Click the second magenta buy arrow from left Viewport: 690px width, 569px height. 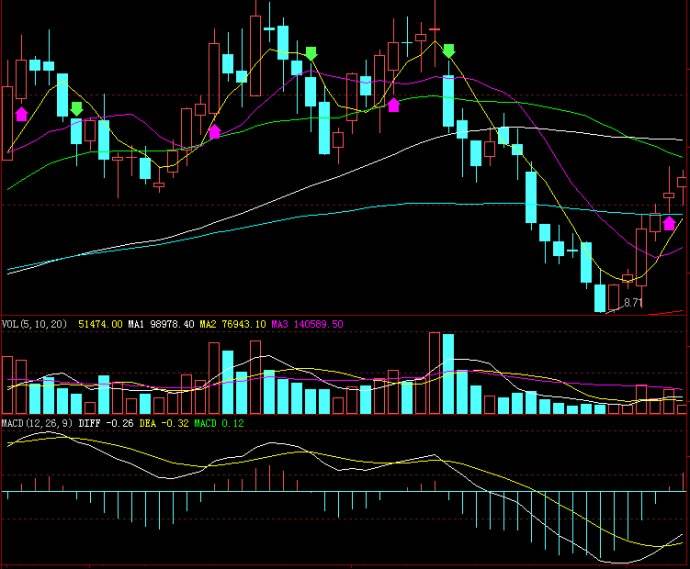214,132
